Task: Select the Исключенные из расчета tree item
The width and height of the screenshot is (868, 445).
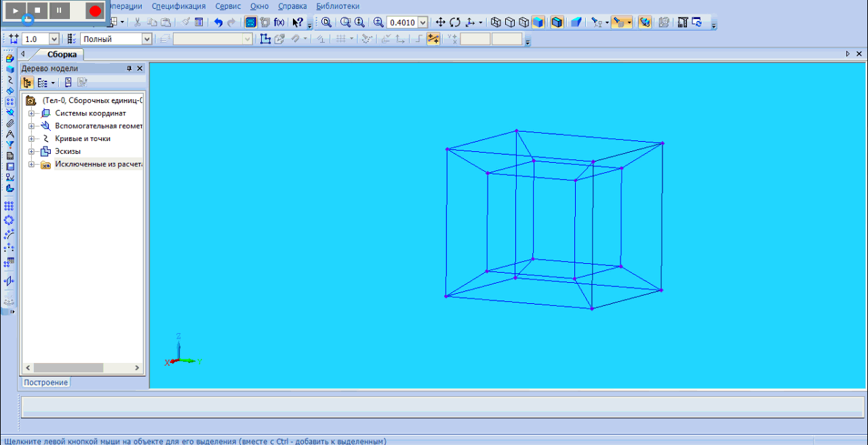Action: (x=98, y=164)
